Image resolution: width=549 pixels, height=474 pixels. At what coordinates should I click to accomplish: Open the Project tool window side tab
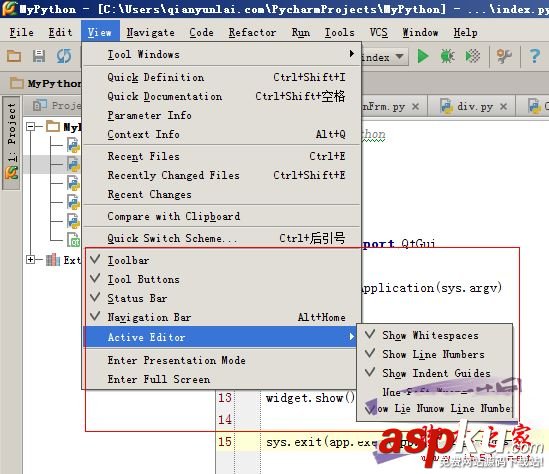coord(12,142)
